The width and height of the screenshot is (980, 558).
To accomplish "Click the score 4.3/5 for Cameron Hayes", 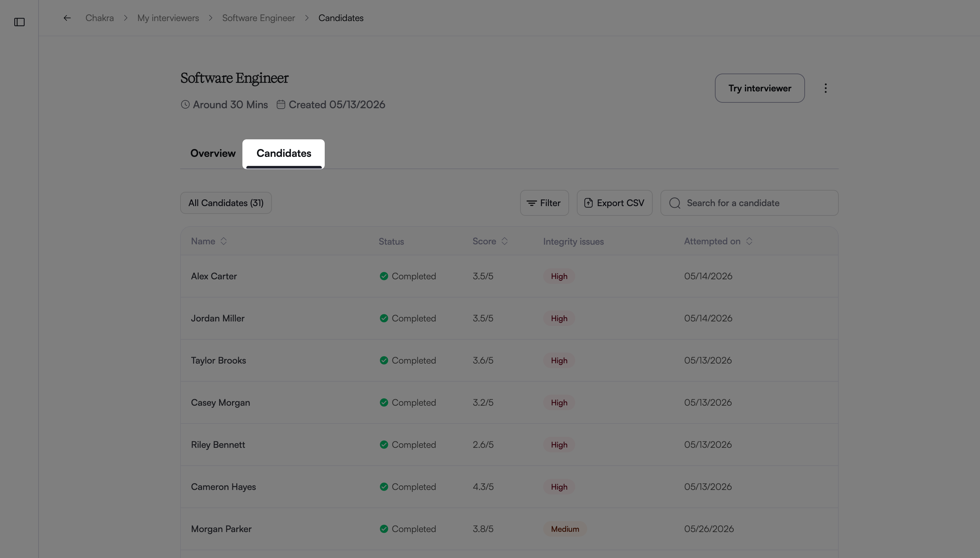I will point(483,487).
